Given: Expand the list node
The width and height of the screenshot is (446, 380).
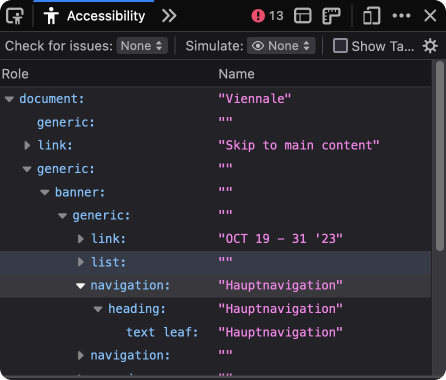Looking at the screenshot, I should click(x=81, y=262).
